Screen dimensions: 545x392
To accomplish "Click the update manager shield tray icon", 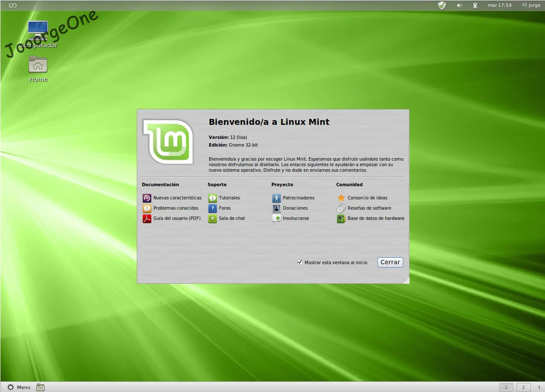I will coord(442,6).
